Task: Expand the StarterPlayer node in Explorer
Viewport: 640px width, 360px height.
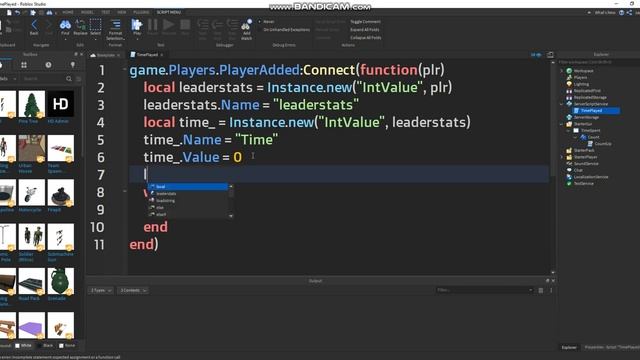Action: [562, 157]
